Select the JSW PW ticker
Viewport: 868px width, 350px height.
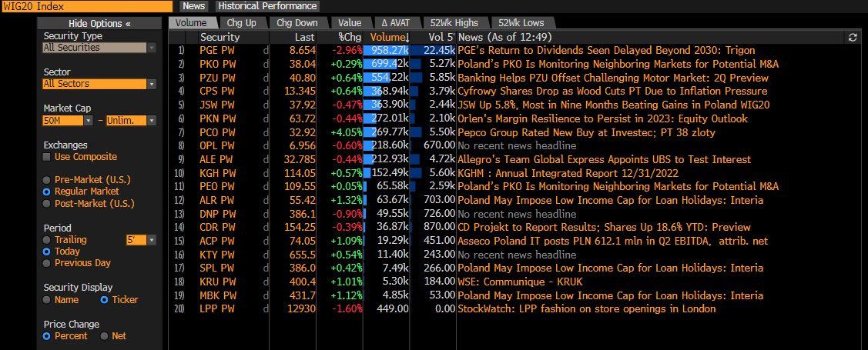[x=217, y=105]
